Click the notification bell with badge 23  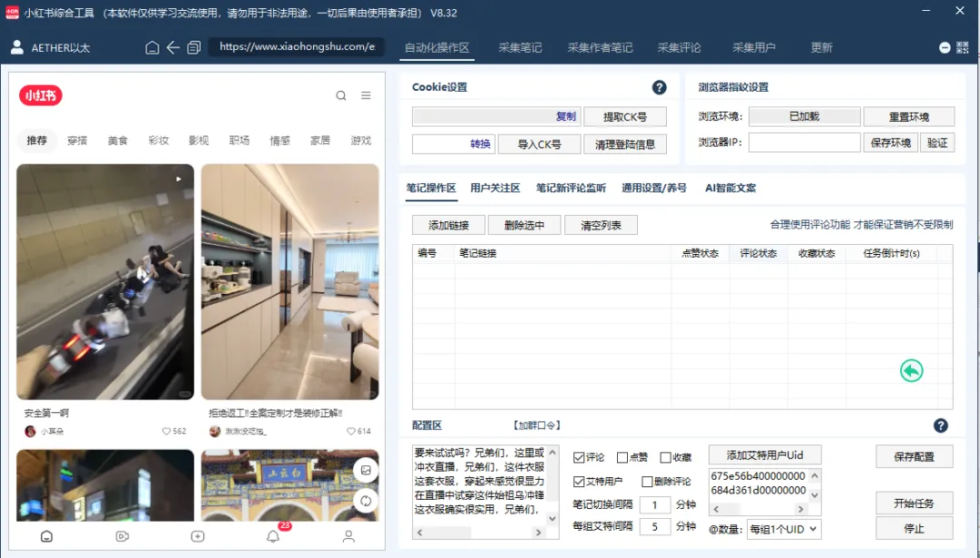pyautogui.click(x=272, y=536)
